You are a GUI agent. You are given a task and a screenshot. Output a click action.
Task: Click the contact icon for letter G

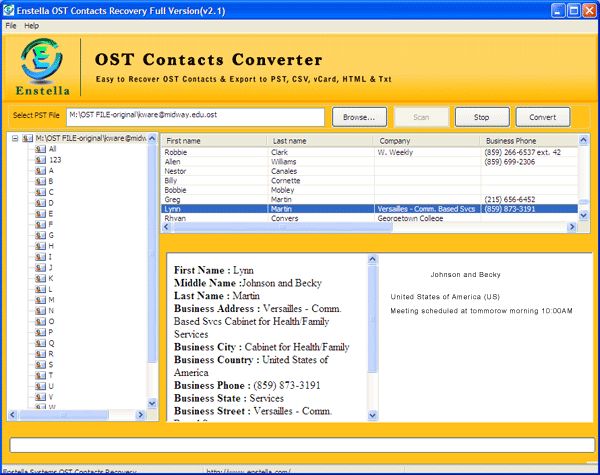click(40, 235)
